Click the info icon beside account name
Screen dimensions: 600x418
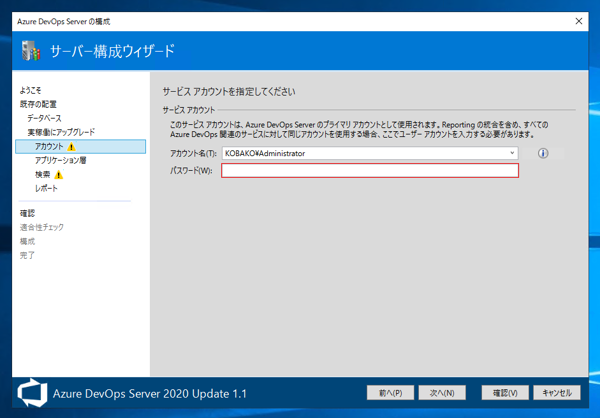(543, 153)
